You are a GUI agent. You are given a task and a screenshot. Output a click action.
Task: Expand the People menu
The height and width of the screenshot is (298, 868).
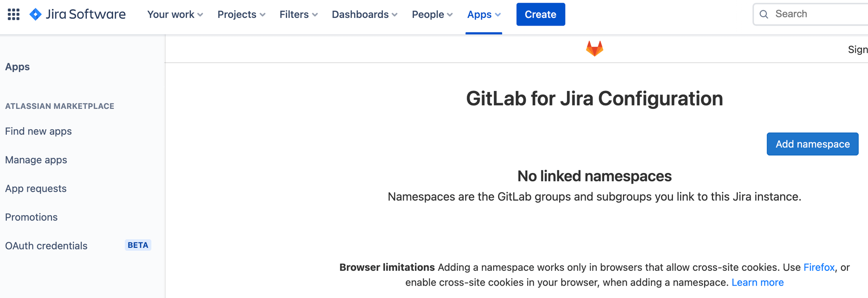[x=432, y=14]
